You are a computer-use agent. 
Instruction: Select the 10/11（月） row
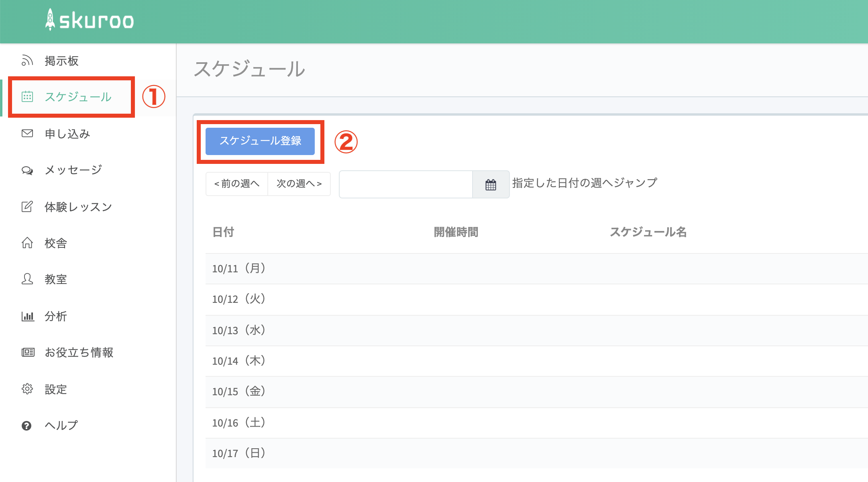pos(537,268)
